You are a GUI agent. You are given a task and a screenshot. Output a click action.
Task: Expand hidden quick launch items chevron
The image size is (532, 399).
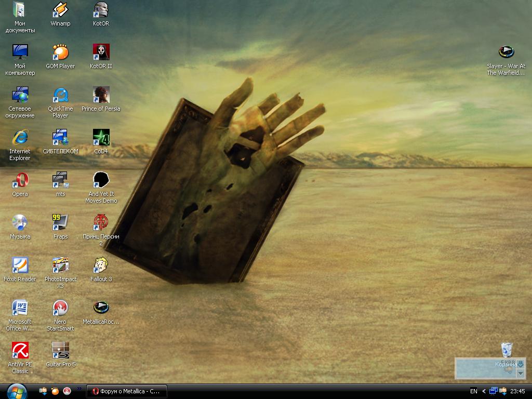pos(79,388)
